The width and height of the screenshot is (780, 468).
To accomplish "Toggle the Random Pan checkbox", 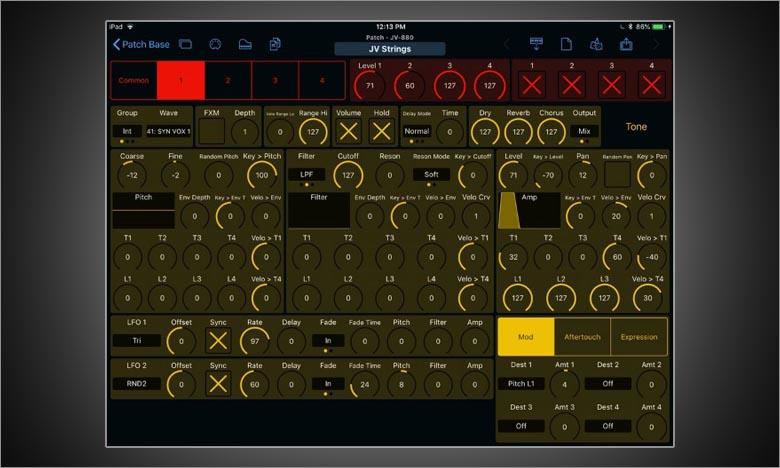I will tap(617, 175).
